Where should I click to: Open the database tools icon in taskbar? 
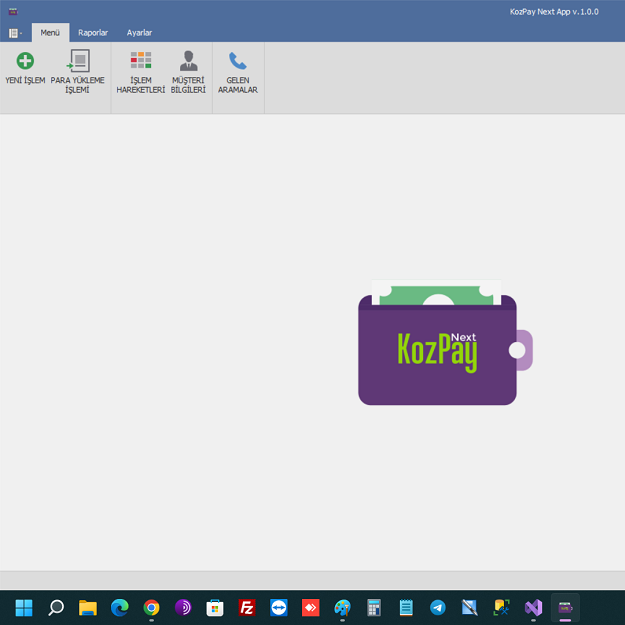(x=501, y=607)
